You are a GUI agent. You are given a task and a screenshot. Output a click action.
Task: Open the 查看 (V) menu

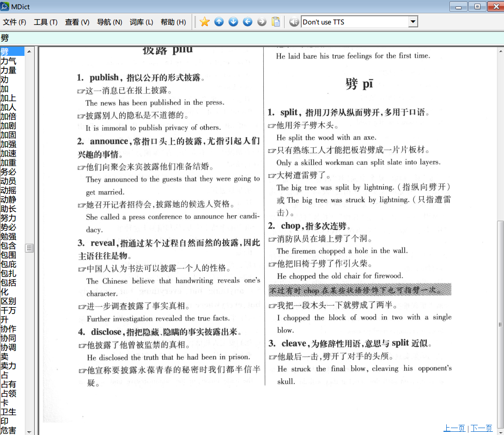pyautogui.click(x=77, y=22)
